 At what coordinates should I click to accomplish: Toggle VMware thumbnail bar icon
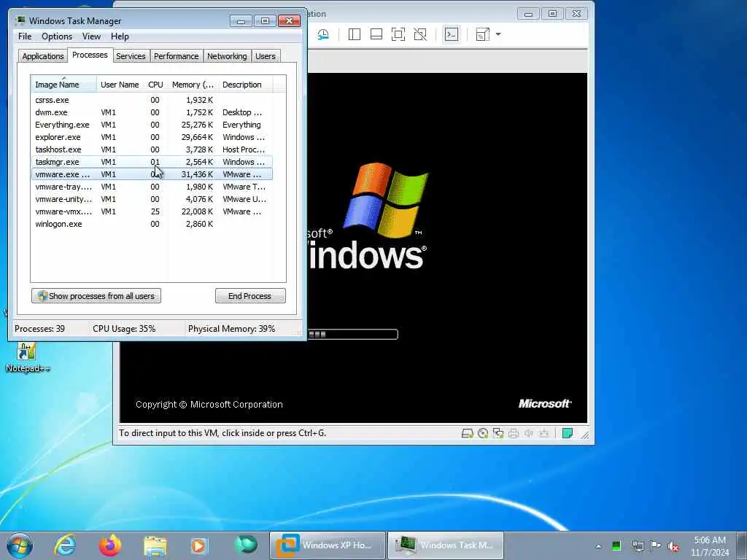click(x=376, y=34)
